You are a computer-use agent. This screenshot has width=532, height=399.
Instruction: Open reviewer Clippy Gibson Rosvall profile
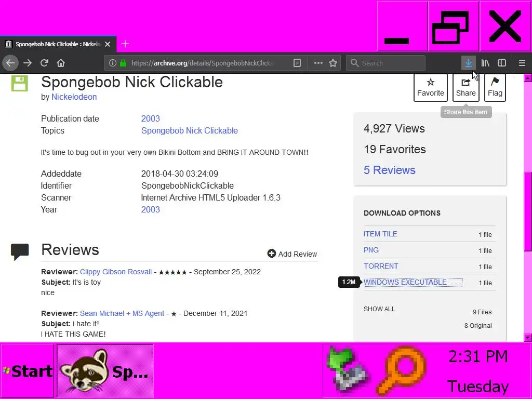point(116,272)
